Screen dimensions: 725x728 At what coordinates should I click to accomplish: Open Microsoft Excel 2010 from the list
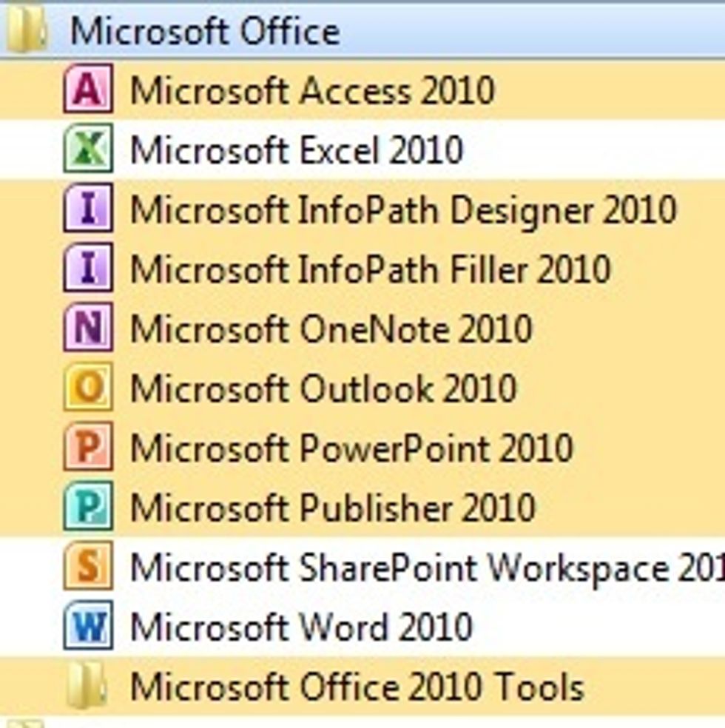(x=296, y=150)
